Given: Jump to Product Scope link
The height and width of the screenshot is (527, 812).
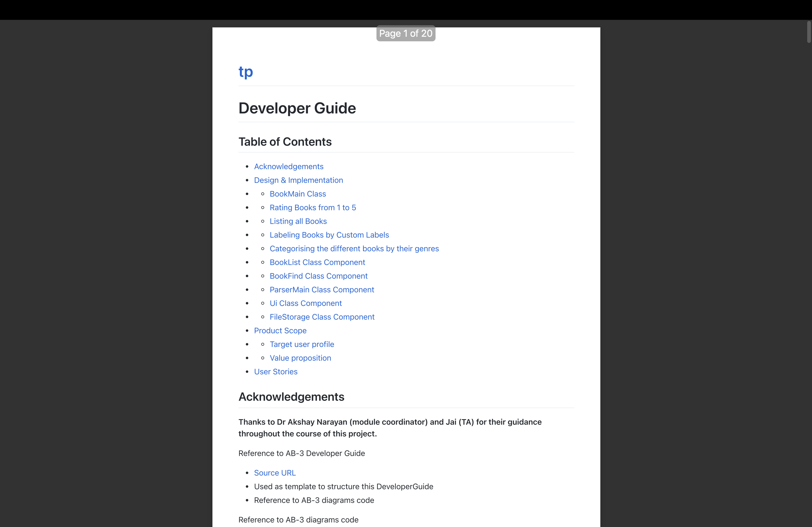Looking at the screenshot, I should pos(280,330).
